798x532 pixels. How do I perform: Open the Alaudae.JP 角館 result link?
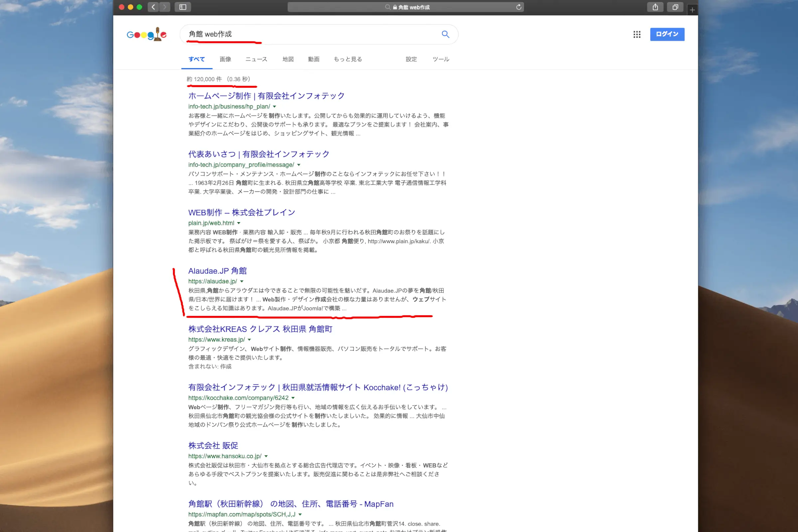pos(217,271)
